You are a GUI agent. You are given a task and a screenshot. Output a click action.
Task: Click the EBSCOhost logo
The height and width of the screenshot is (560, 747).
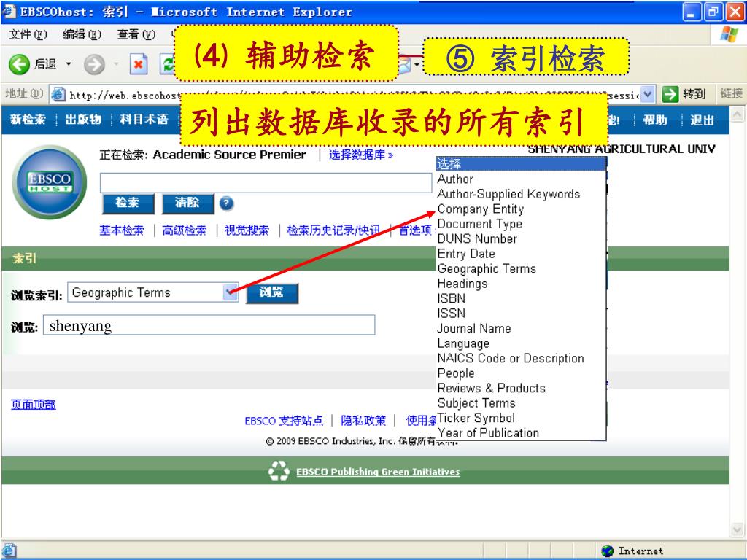(50, 182)
